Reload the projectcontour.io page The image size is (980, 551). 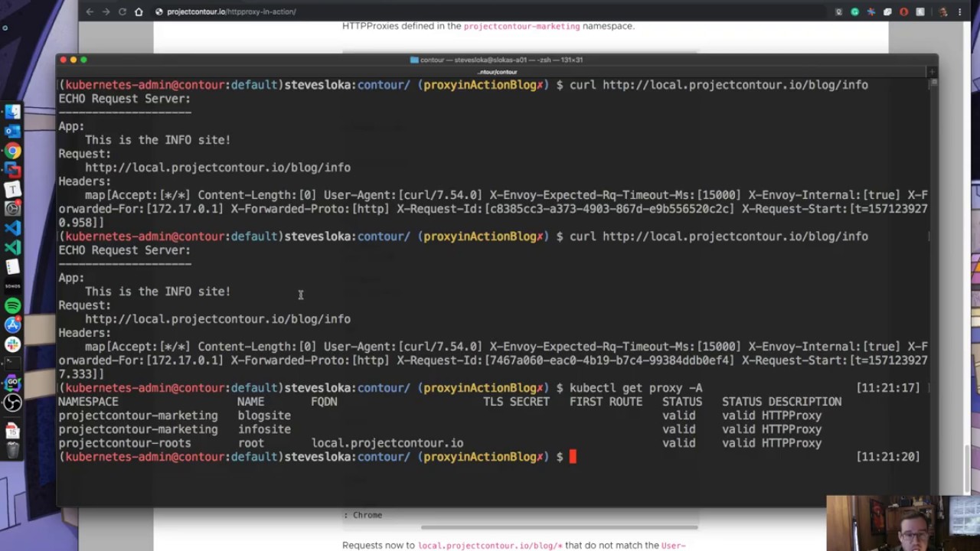click(122, 11)
